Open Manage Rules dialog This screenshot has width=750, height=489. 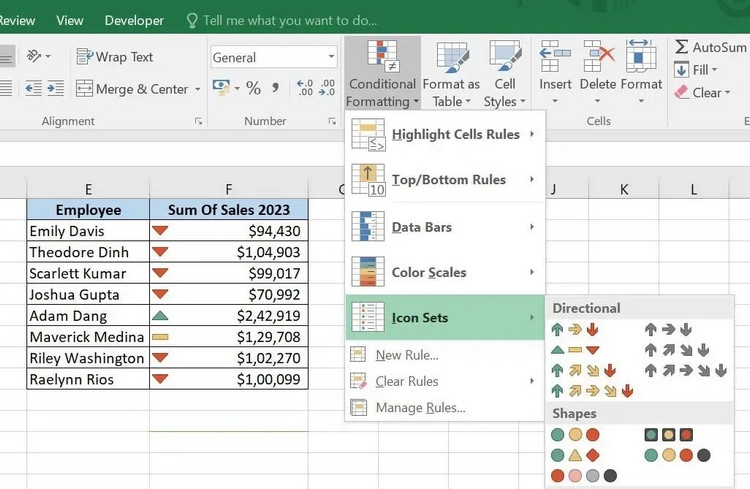[420, 408]
